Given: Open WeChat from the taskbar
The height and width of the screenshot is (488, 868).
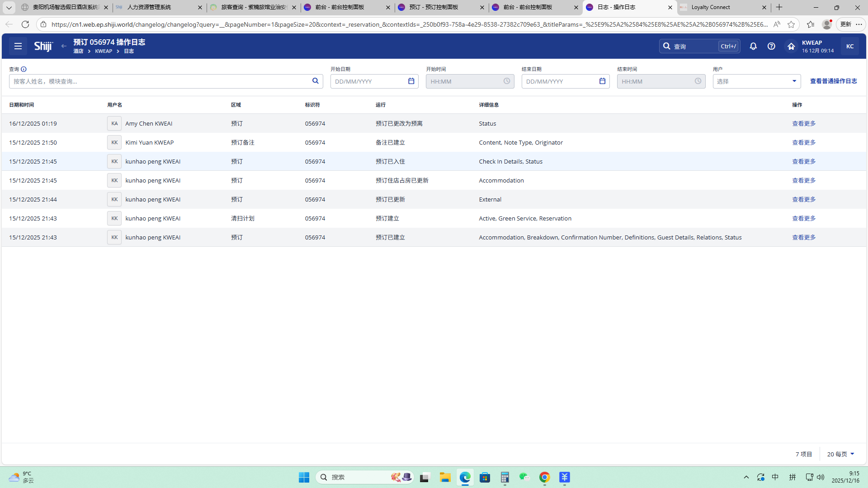Looking at the screenshot, I should (x=524, y=477).
